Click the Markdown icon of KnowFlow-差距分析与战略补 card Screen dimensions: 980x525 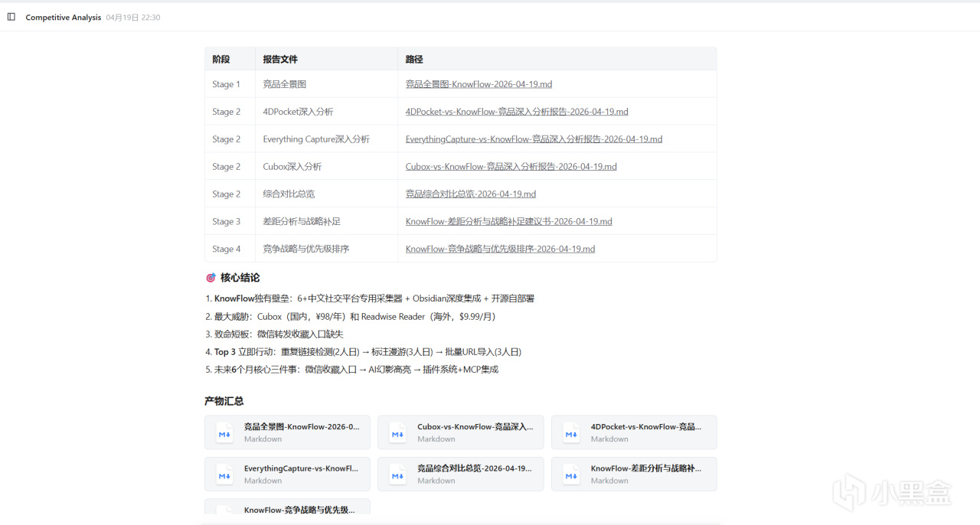(x=571, y=474)
